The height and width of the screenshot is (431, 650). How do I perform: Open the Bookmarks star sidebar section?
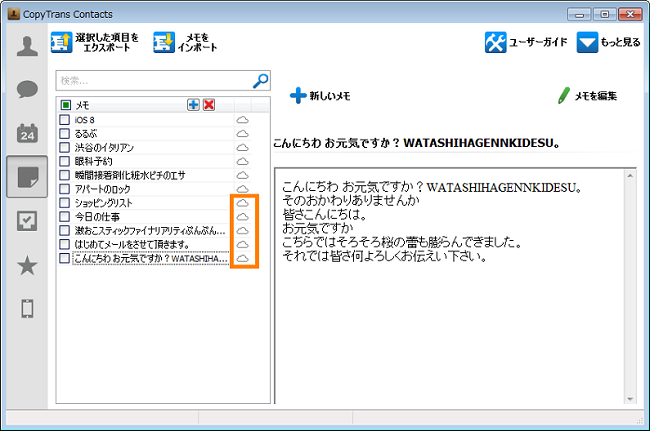(x=27, y=265)
